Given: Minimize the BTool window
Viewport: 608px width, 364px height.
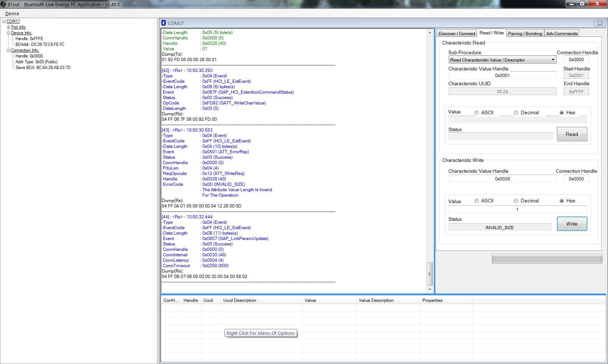Looking at the screenshot, I should 571,4.
